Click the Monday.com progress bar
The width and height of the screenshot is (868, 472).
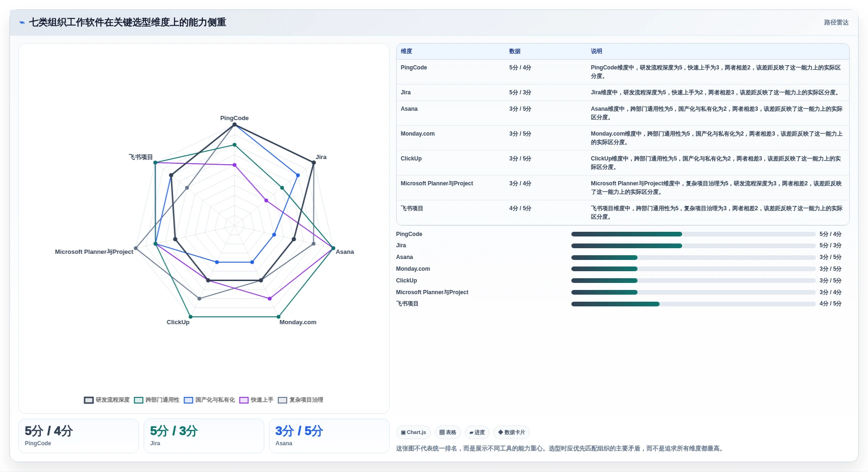tap(693, 269)
